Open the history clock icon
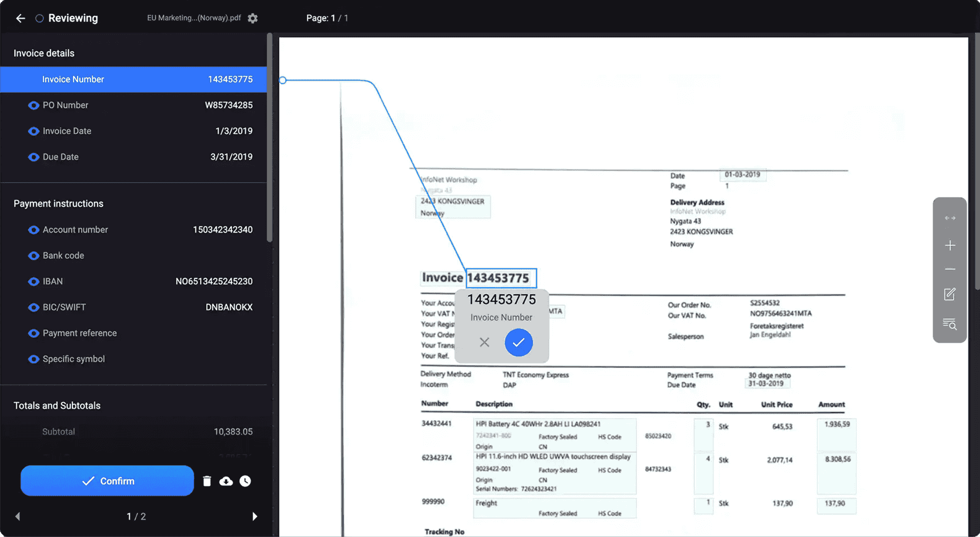The height and width of the screenshot is (537, 980). [246, 481]
